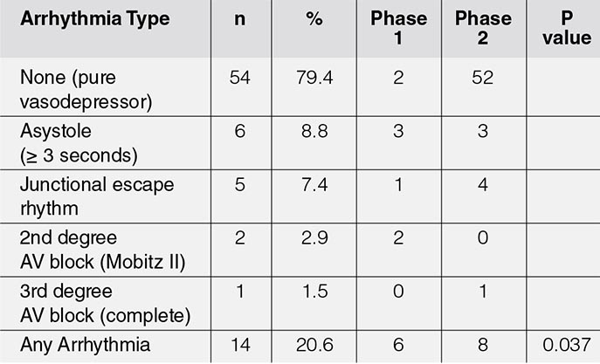600x364 pixels.
Task: Select the n column header
Action: pyautogui.click(x=240, y=18)
